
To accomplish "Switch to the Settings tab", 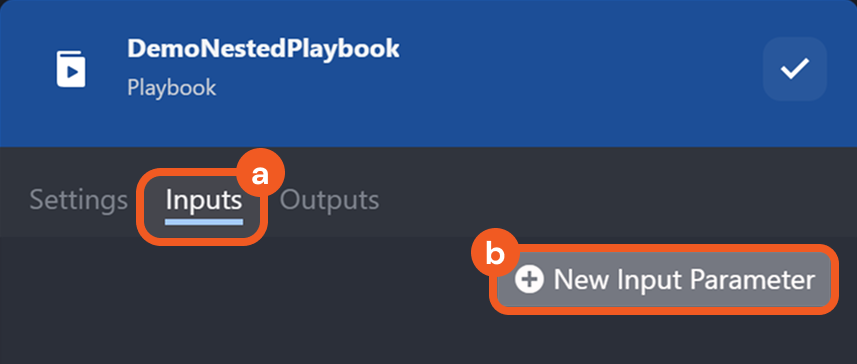I will click(x=78, y=200).
